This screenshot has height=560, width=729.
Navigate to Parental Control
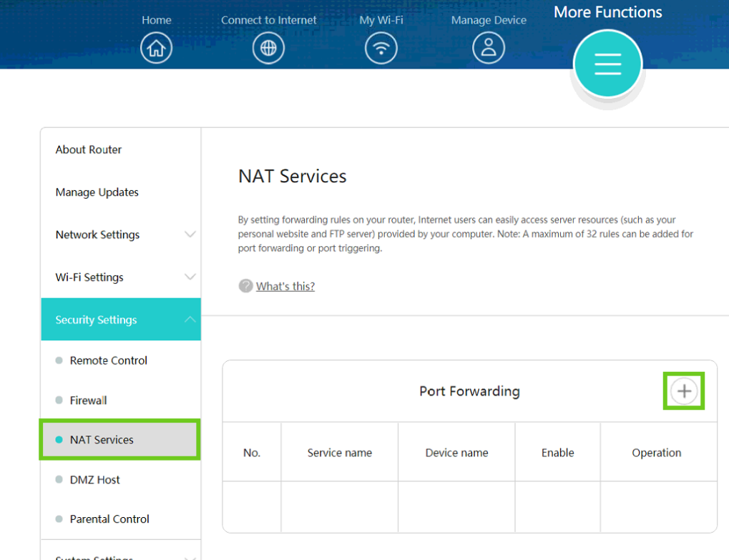click(x=109, y=519)
